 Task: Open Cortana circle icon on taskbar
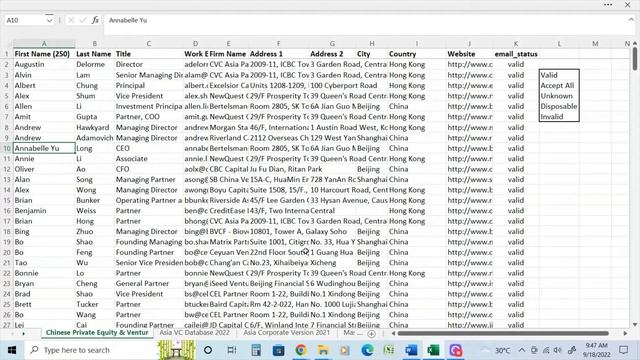(208, 350)
